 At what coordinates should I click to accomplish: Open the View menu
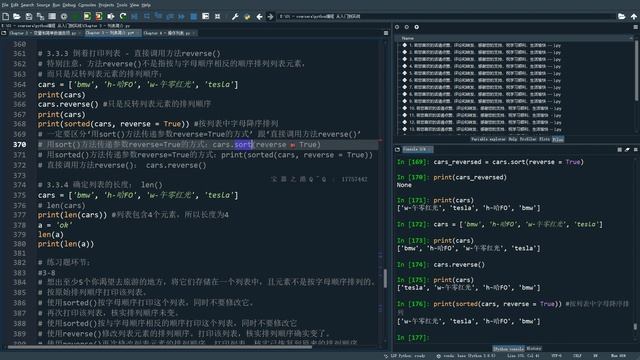[x=134, y=5]
